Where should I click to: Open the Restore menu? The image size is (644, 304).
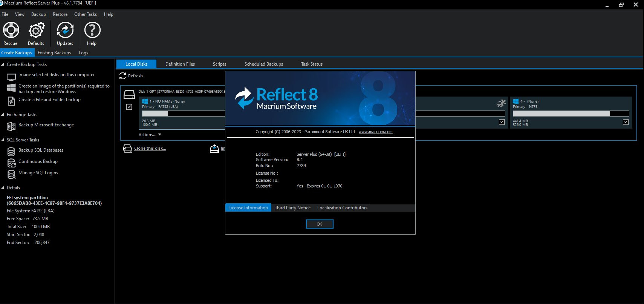point(60,14)
